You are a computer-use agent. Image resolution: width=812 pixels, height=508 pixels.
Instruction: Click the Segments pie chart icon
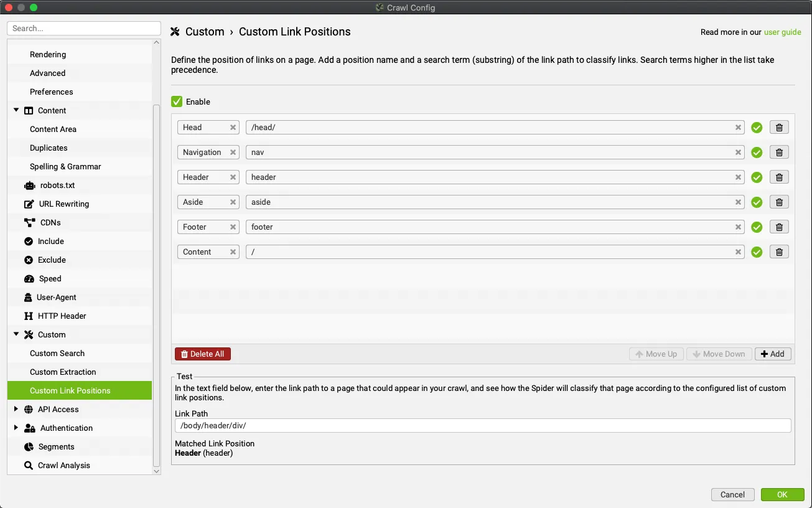(x=29, y=447)
